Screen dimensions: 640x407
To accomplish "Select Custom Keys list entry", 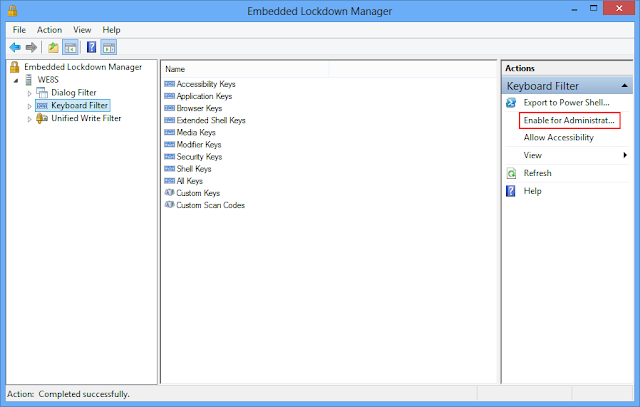I will tap(198, 193).
